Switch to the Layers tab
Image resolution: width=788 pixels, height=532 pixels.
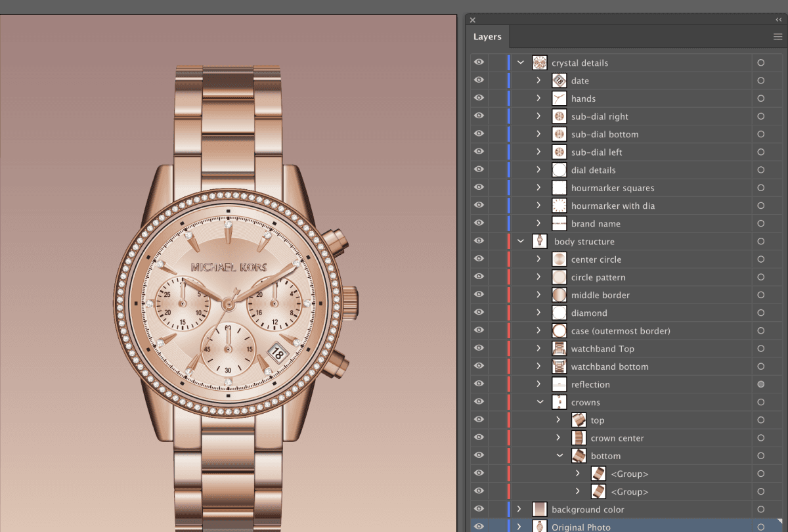(487, 37)
